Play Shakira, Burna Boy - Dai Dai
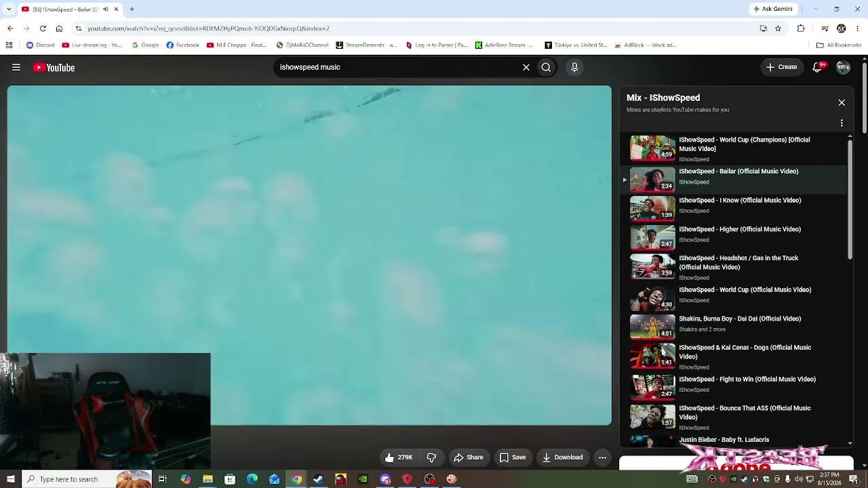This screenshot has width=868, height=488. [740, 319]
